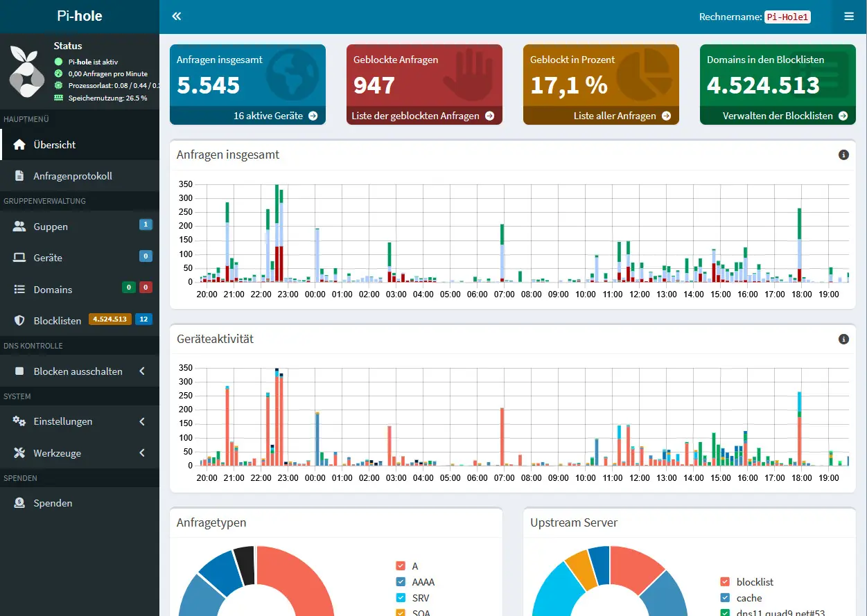
Task: Toggle the SRV query type legend checkbox
Action: [400, 598]
